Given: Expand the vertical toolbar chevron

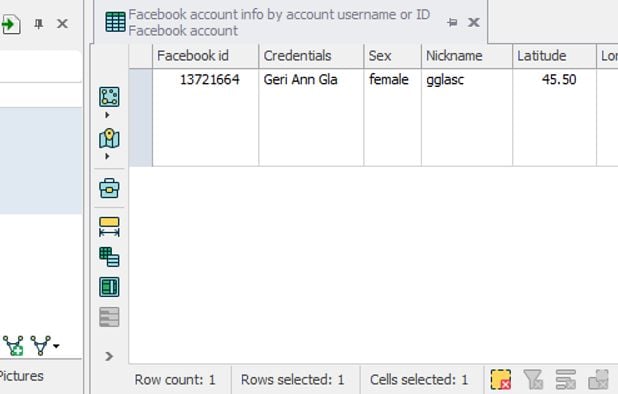Looking at the screenshot, I should tap(109, 357).
